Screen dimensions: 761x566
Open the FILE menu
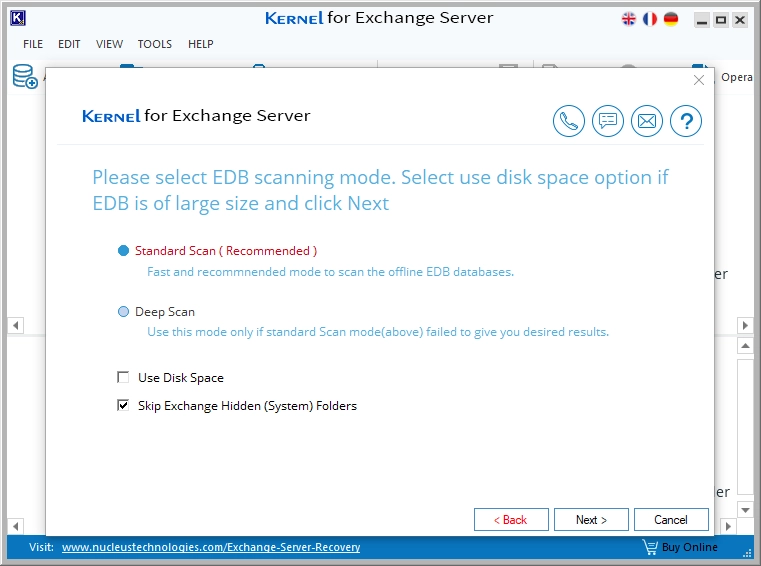(33, 44)
